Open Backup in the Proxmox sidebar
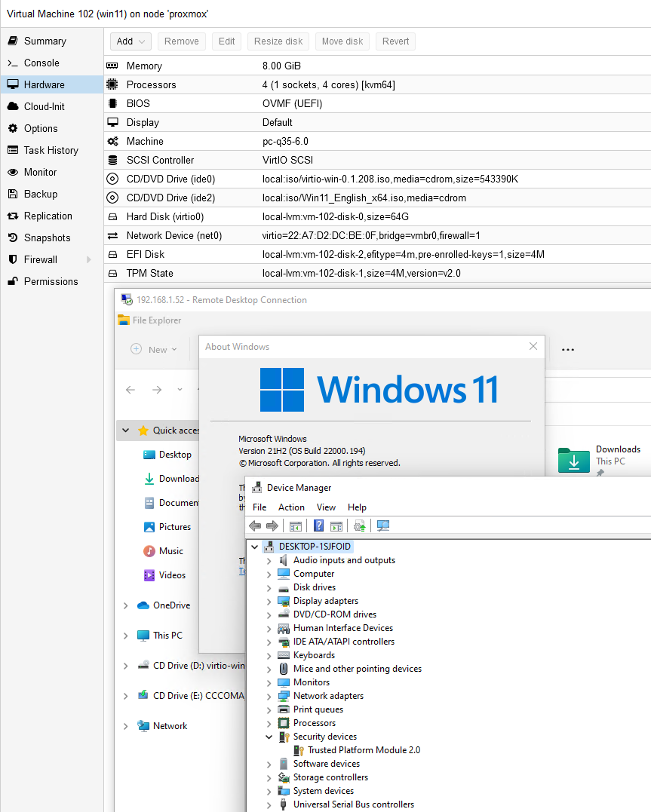This screenshot has height=812, width=651. [x=52, y=194]
